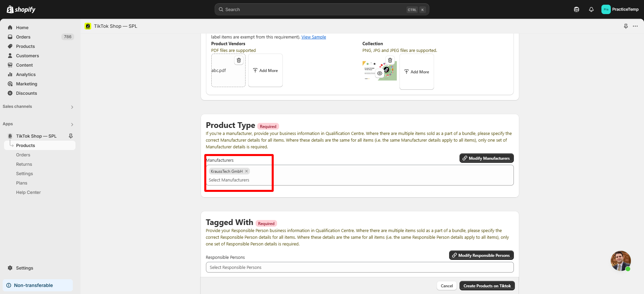Preview Collection image with eye icon
Viewport: 644px width, 294px height.
pyautogui.click(x=380, y=73)
